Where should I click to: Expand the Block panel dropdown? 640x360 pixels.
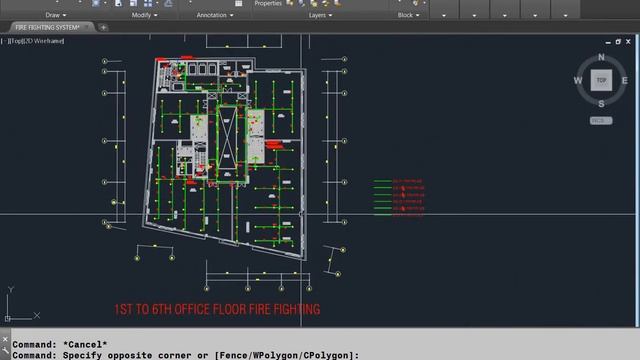pos(408,15)
